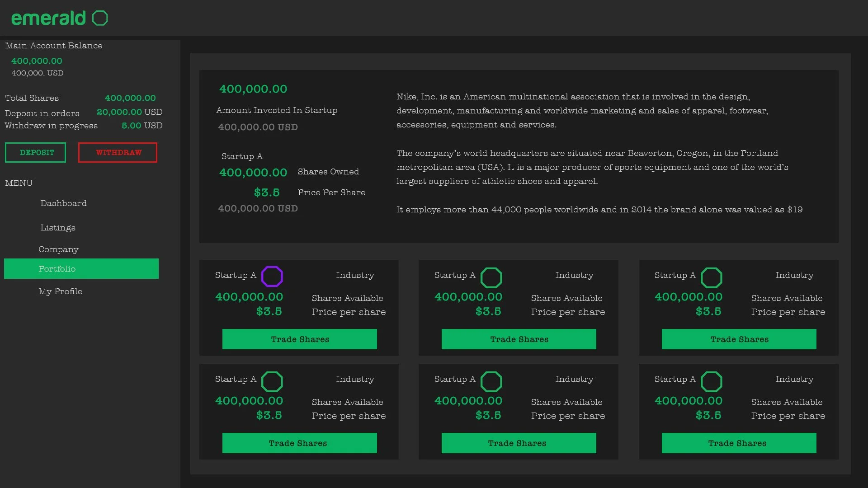
Task: Open My Profile from the menu
Action: click(x=60, y=291)
